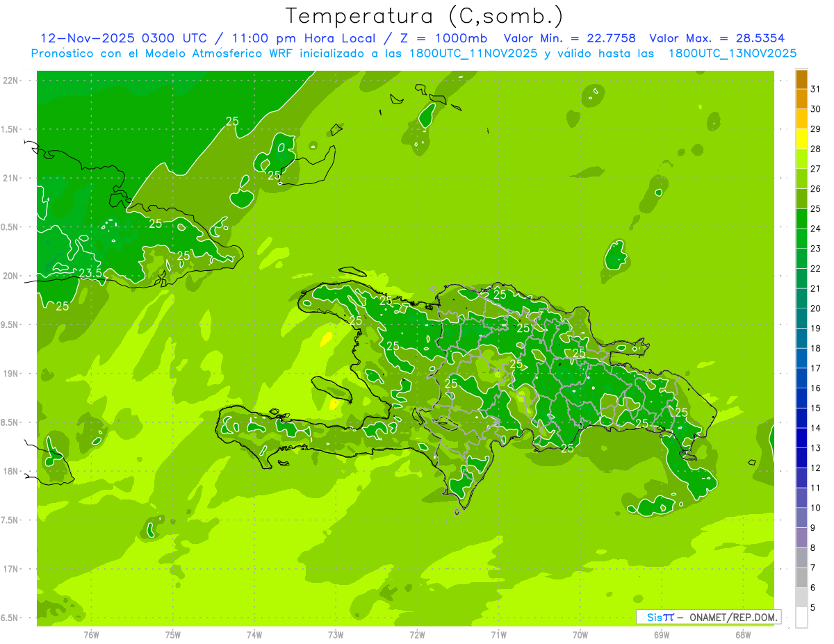The height and width of the screenshot is (644, 834).
Task: Click the end time '1800UTC_13NOV2025'
Action: (x=732, y=53)
